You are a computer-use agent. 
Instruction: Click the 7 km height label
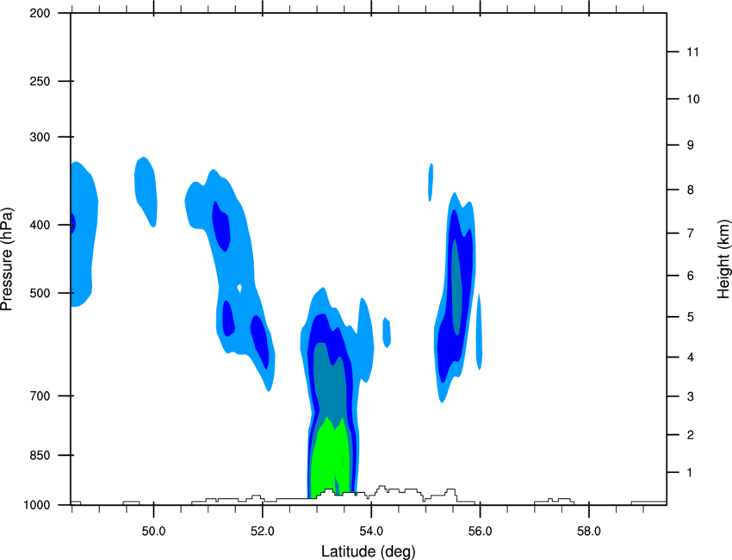691,233
